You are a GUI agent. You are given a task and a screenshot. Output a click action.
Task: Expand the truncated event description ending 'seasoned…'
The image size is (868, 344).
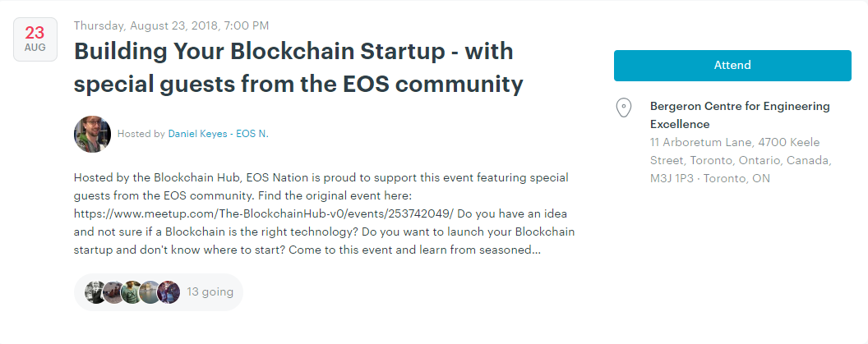point(324,214)
